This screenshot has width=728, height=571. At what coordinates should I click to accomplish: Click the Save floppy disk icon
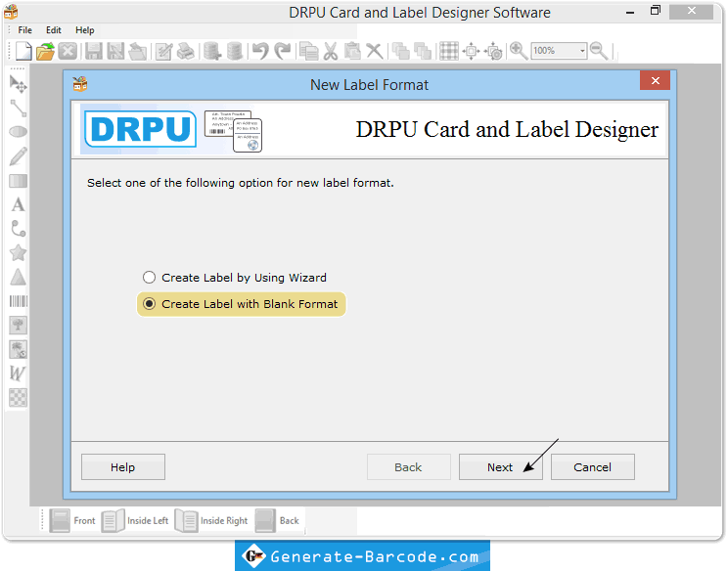(x=93, y=51)
